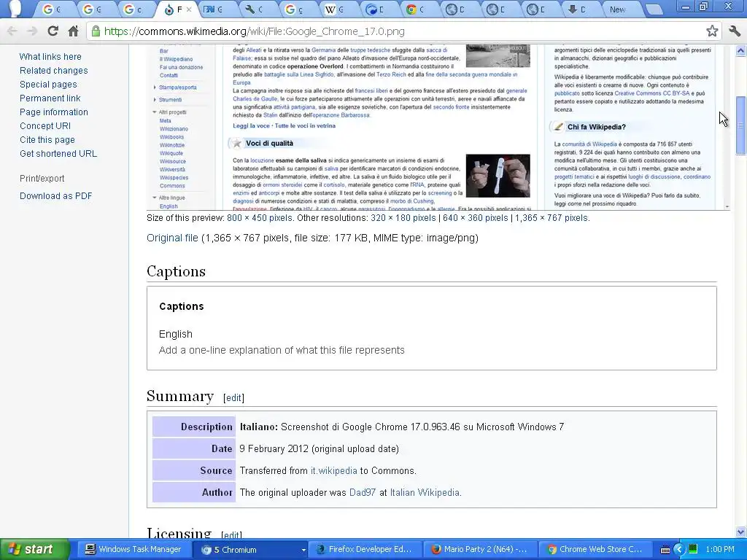Viewport: 747px width, 560px height.
Task: Switch to the first Google tab
Action: (x=53, y=9)
